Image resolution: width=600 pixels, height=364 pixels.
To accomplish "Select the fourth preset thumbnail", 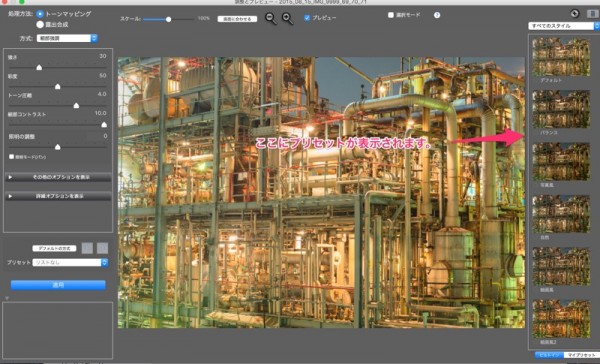I will (561, 214).
